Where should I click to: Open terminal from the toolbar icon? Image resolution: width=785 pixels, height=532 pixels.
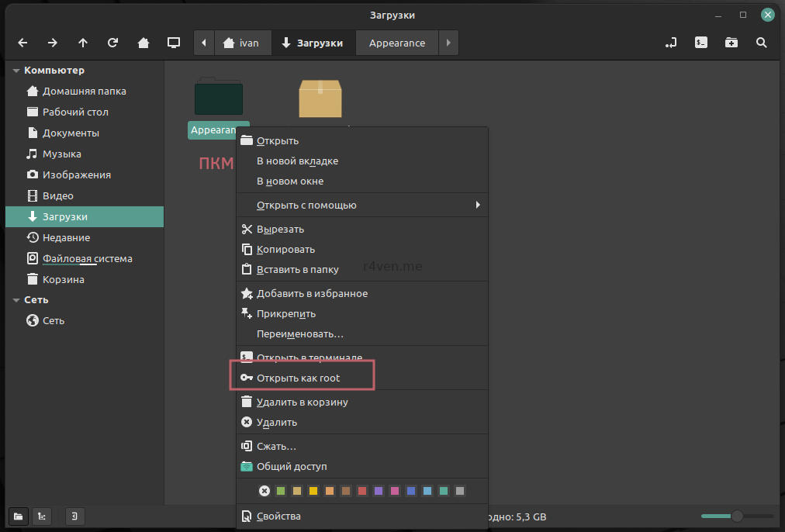click(700, 43)
